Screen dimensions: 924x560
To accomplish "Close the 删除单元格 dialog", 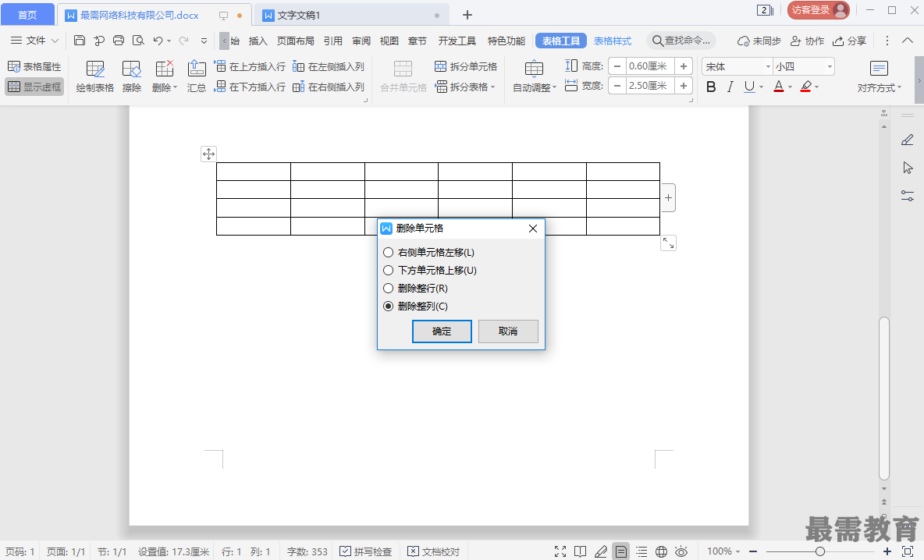I will click(533, 229).
